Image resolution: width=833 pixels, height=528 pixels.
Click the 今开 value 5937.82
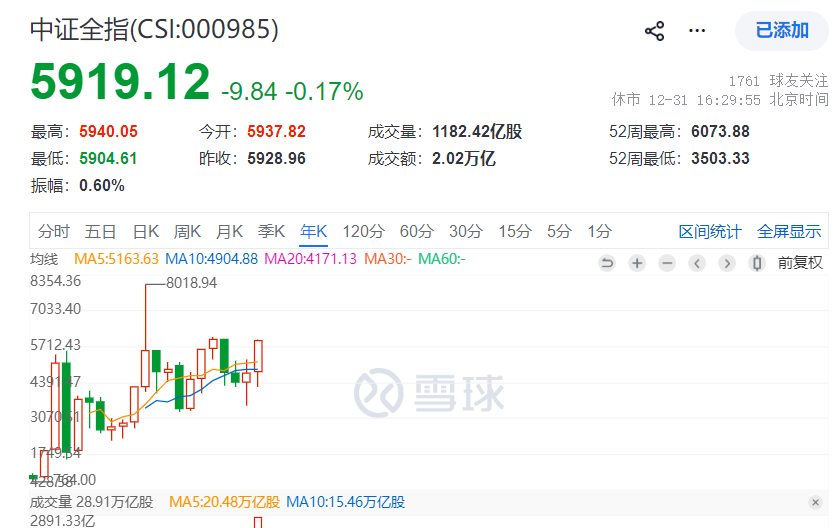(x=276, y=132)
